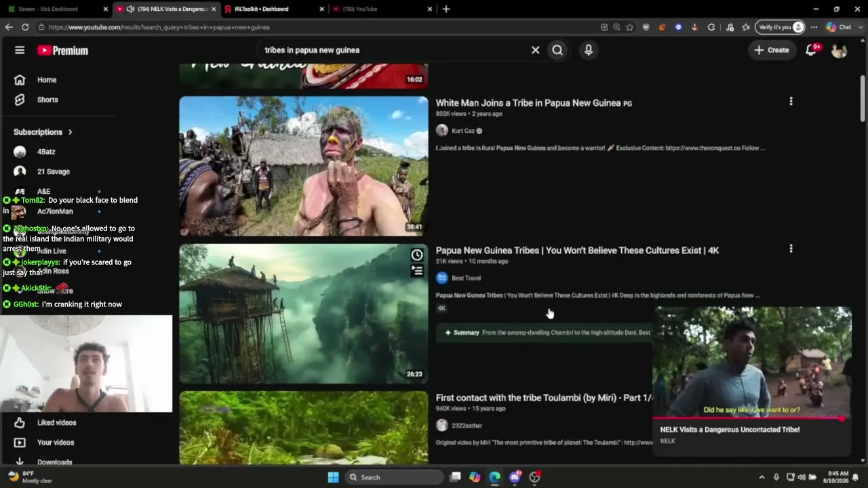Open the YouTube hamburger guide menu
The image size is (868, 488).
pos(20,50)
